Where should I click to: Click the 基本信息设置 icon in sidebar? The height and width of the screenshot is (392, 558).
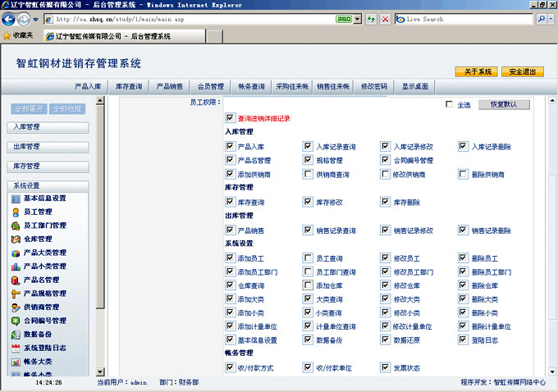[16, 198]
